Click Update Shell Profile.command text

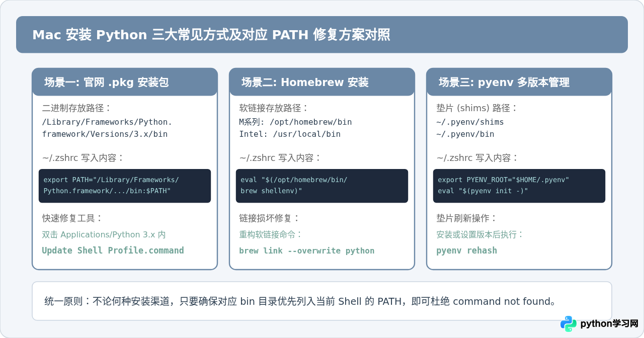click(x=113, y=250)
